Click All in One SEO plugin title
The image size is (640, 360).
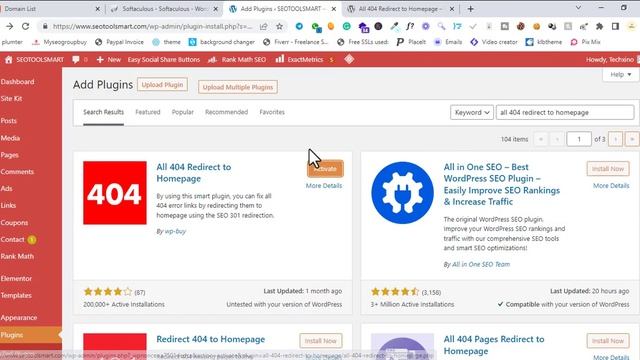[x=502, y=184]
